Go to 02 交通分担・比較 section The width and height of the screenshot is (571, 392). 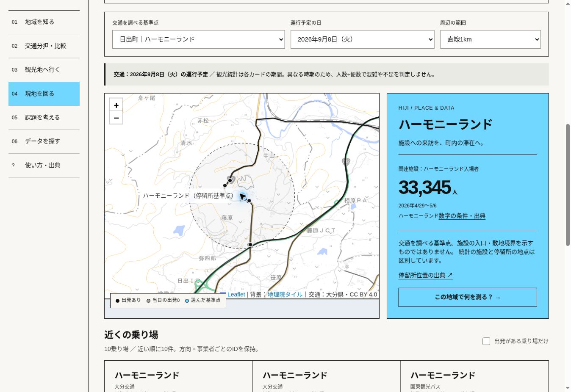[44, 46]
